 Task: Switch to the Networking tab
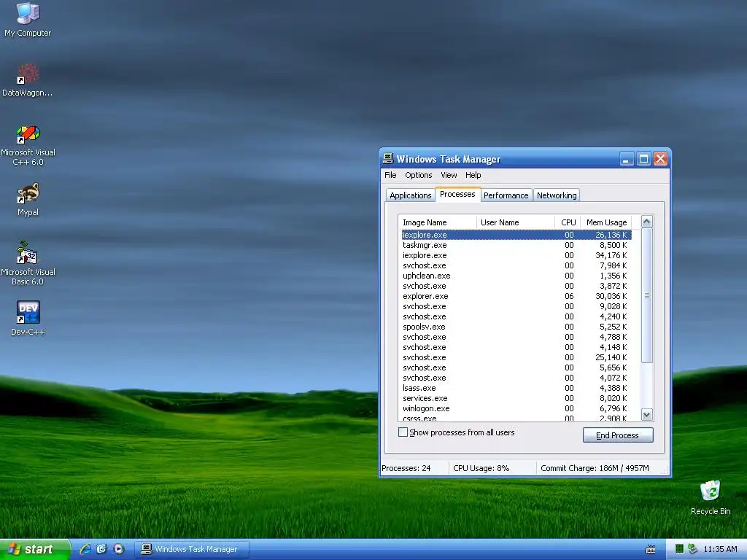[557, 195]
